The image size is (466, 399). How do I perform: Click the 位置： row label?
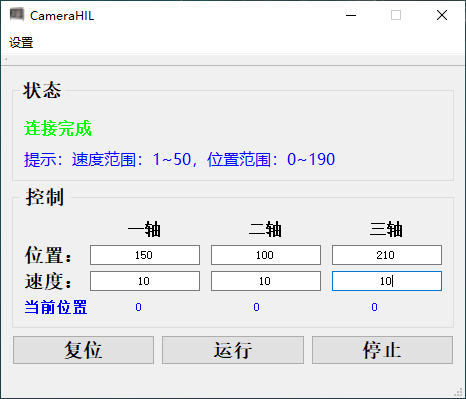tap(48, 255)
